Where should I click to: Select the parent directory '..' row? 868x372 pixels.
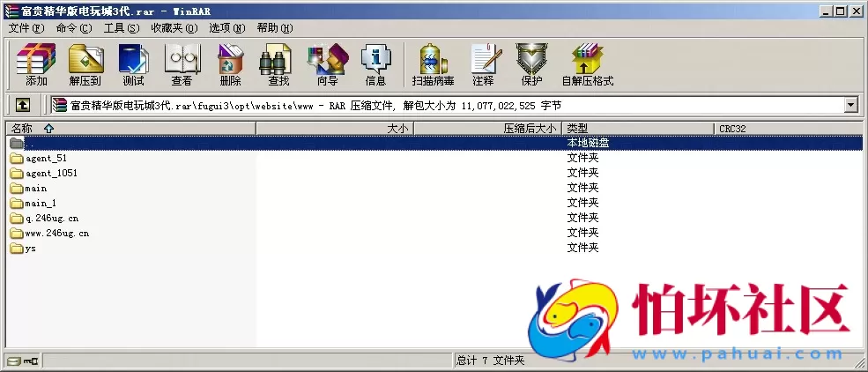coord(434,143)
